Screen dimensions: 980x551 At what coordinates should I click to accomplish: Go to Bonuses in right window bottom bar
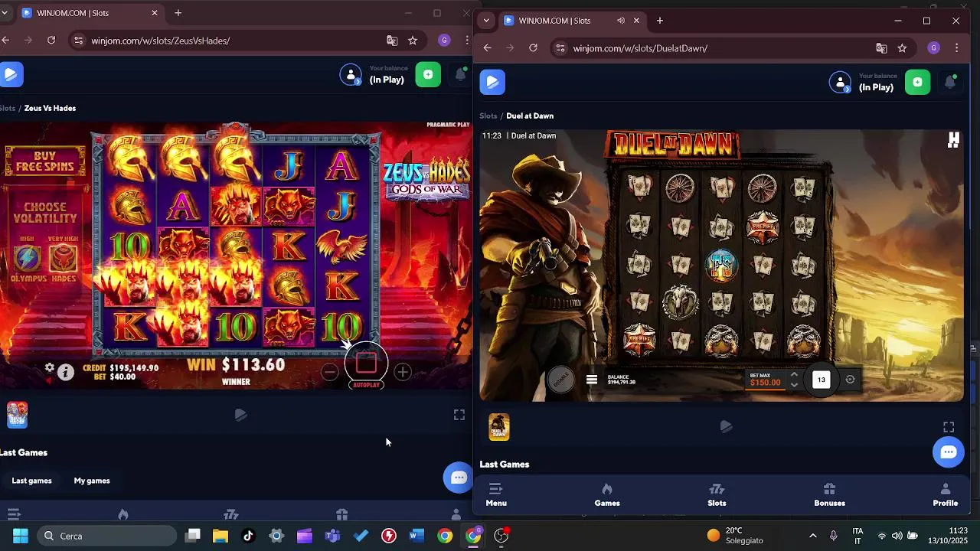click(x=829, y=495)
